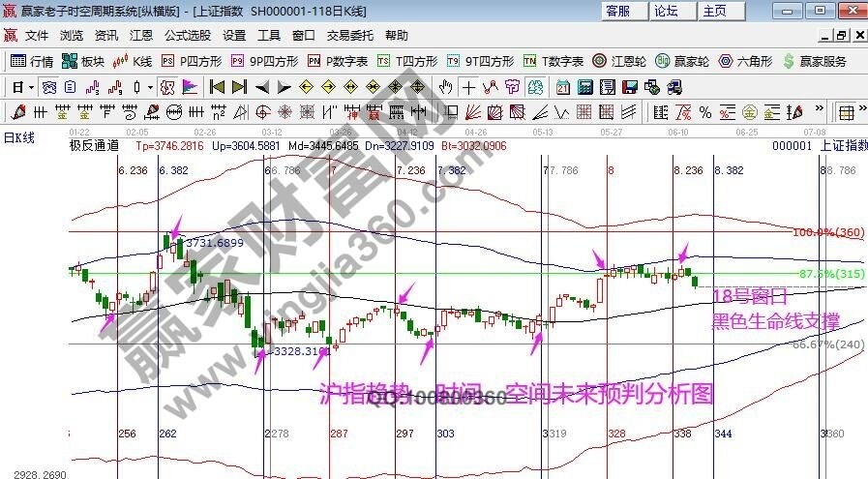Viewport: 868px width, 479px height.
Task: Open the 公式选股 menu
Action: (188, 36)
